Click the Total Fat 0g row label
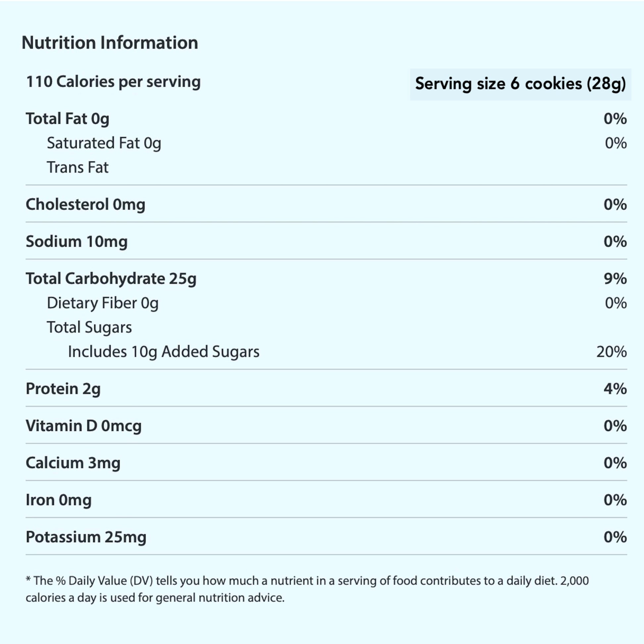 click(x=67, y=119)
